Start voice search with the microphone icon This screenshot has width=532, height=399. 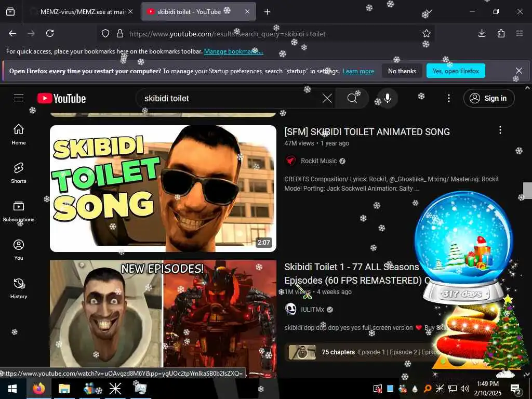[x=388, y=98]
